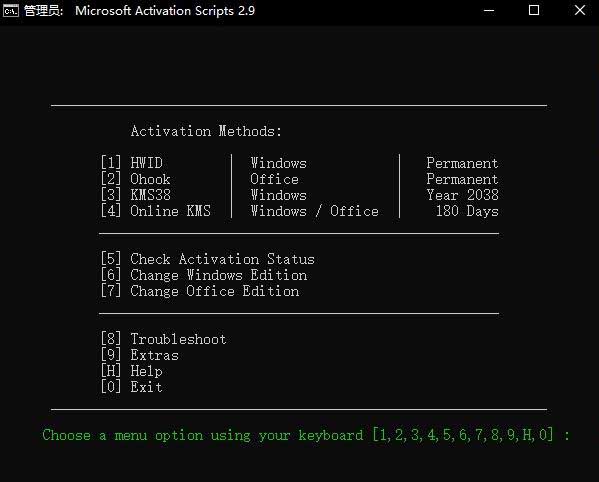Screen dimensions: 599x482
Task: Click the Year 2038 text
Action: coord(462,195)
